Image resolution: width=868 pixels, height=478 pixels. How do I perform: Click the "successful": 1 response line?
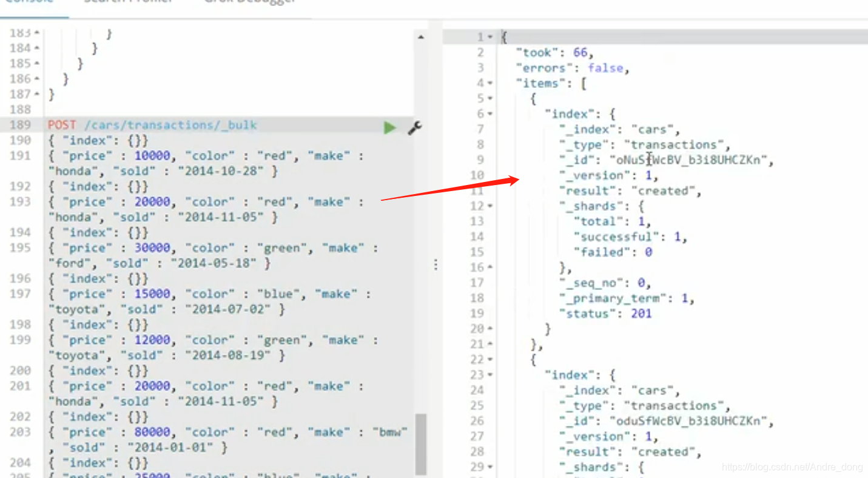pyautogui.click(x=630, y=237)
